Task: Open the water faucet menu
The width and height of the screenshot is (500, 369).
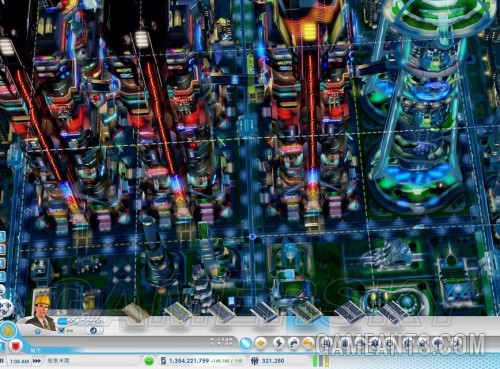Action: 294,343
